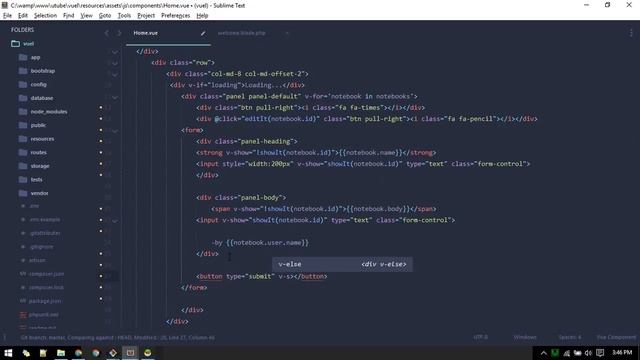The height and width of the screenshot is (360, 640).
Task: Open the volume control in system tray
Action: tap(588, 353)
